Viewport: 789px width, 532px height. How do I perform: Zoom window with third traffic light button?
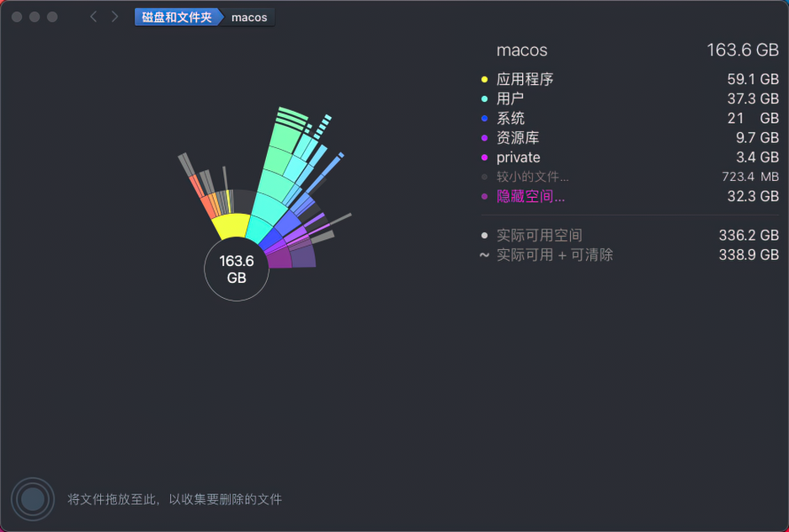point(52,17)
